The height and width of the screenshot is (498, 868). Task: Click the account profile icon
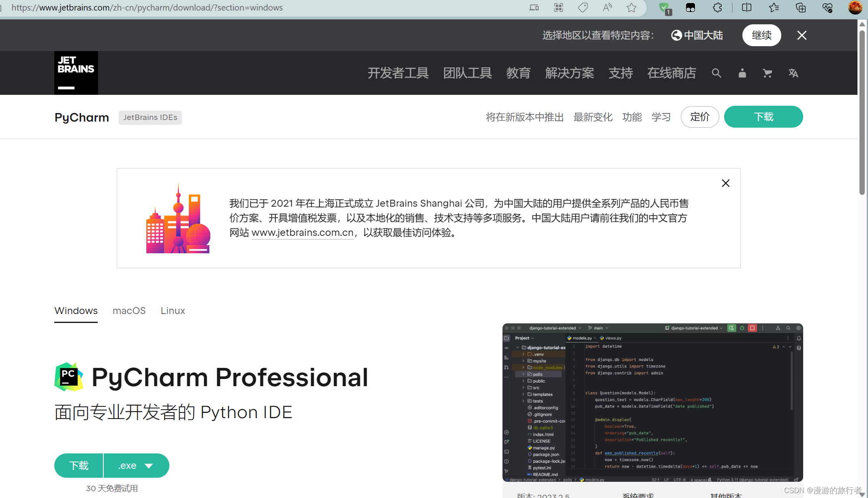click(742, 73)
